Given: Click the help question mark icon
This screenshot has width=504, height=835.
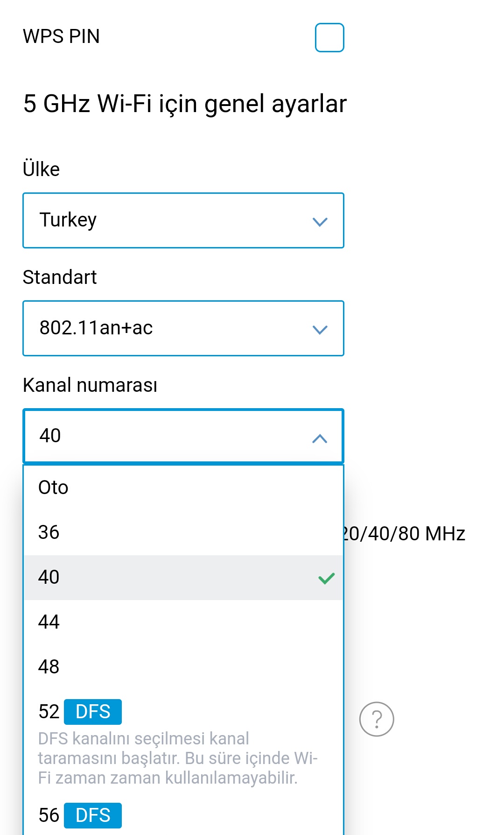Looking at the screenshot, I should 377,719.
